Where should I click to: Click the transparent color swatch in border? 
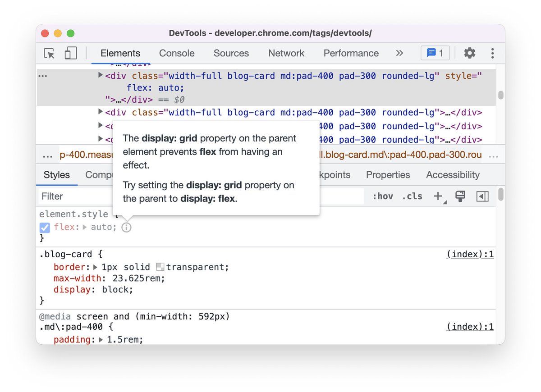[x=160, y=267]
